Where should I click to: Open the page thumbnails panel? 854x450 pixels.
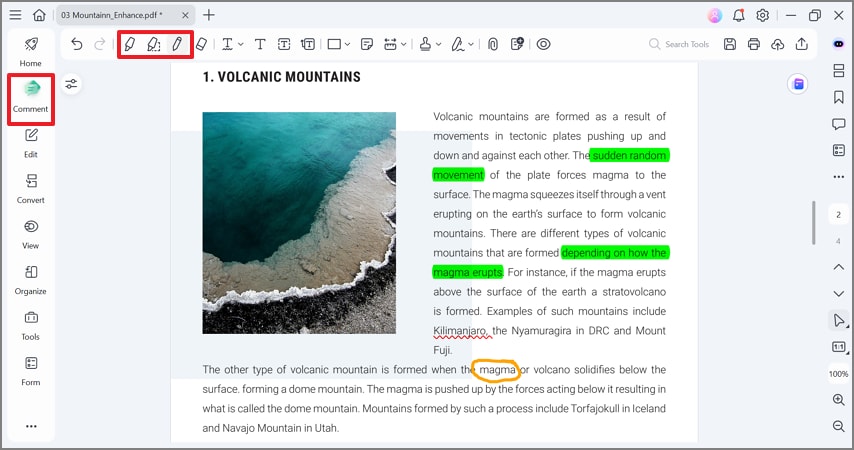click(839, 70)
